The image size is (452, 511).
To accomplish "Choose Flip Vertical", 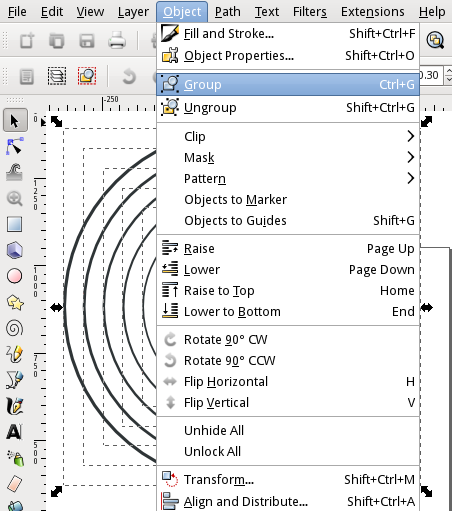I will 288,402.
